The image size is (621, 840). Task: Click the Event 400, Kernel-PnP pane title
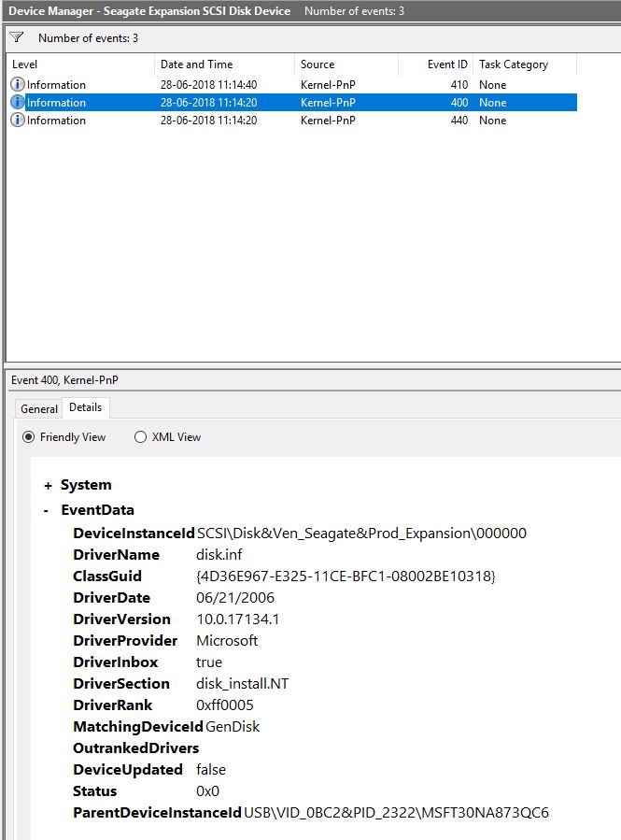[x=64, y=379]
